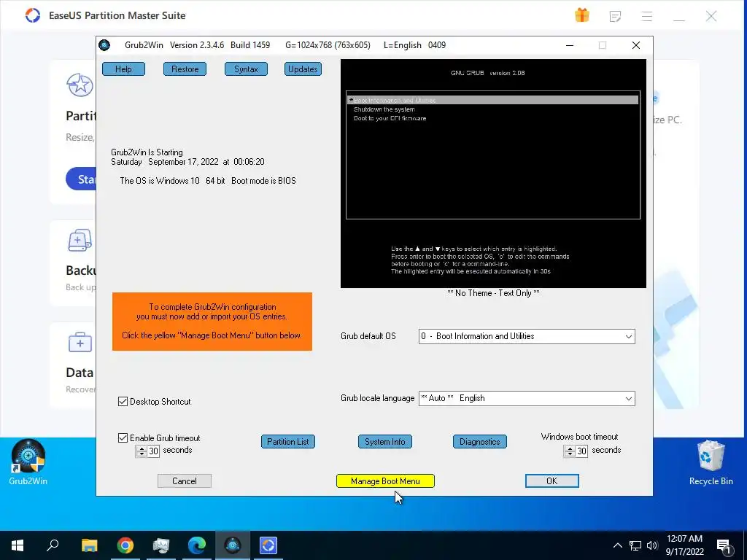Run Diagnostics button

pyautogui.click(x=480, y=441)
